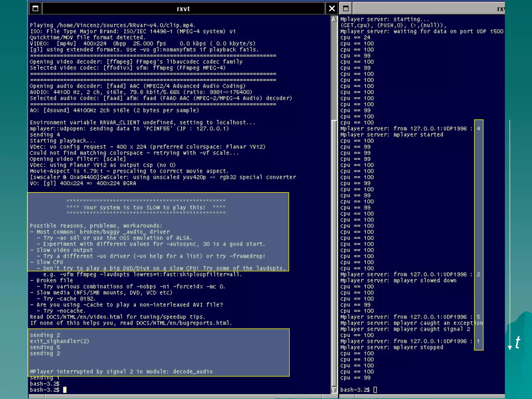Image resolution: width=532 pixels, height=399 pixels.
Task: Click the scrollbar down arrow in left terminal
Action: [334, 390]
